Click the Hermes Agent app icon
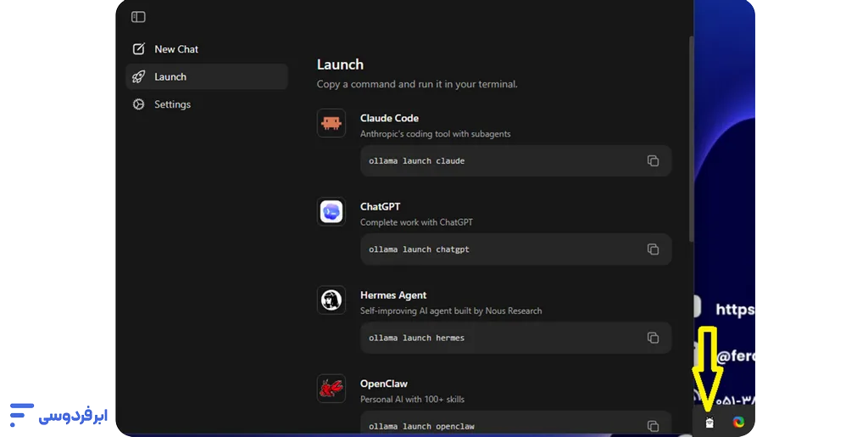The width and height of the screenshot is (868, 437). pyautogui.click(x=331, y=300)
